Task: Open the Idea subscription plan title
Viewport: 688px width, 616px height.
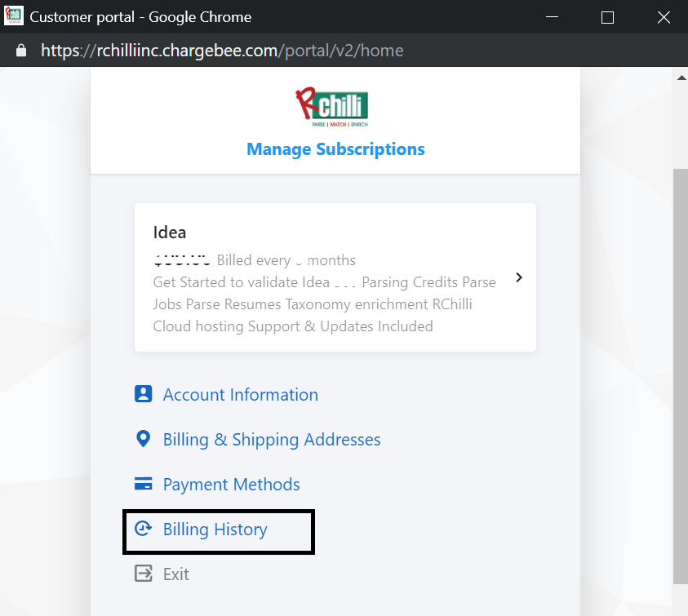Action: 170,232
